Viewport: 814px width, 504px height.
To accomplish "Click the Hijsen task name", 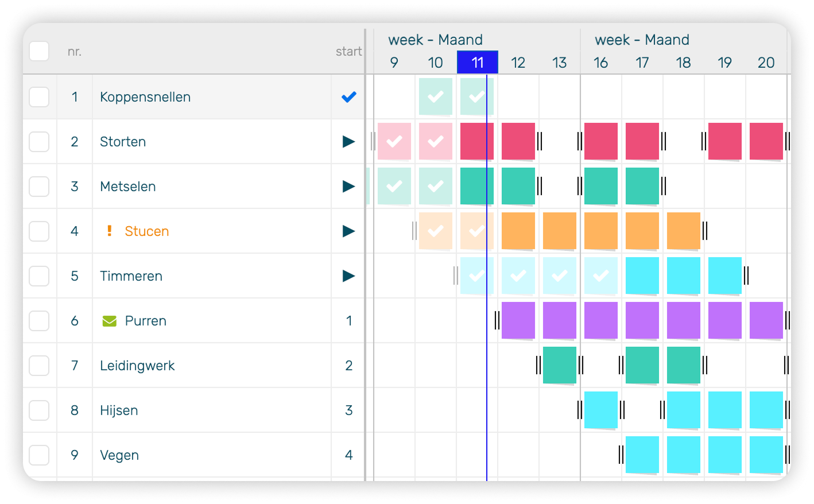I will pyautogui.click(x=119, y=410).
